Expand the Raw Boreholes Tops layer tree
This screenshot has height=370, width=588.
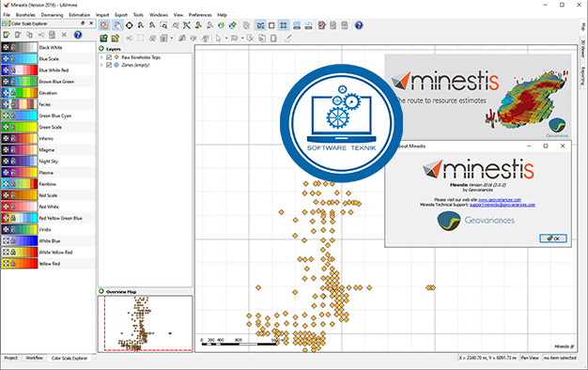pos(101,57)
